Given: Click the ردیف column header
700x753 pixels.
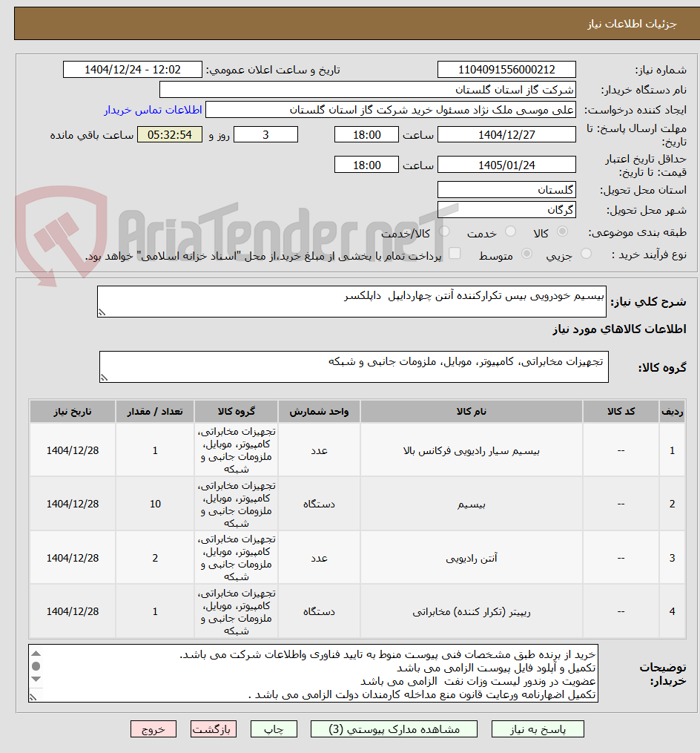Looking at the screenshot, I should pos(672,412).
